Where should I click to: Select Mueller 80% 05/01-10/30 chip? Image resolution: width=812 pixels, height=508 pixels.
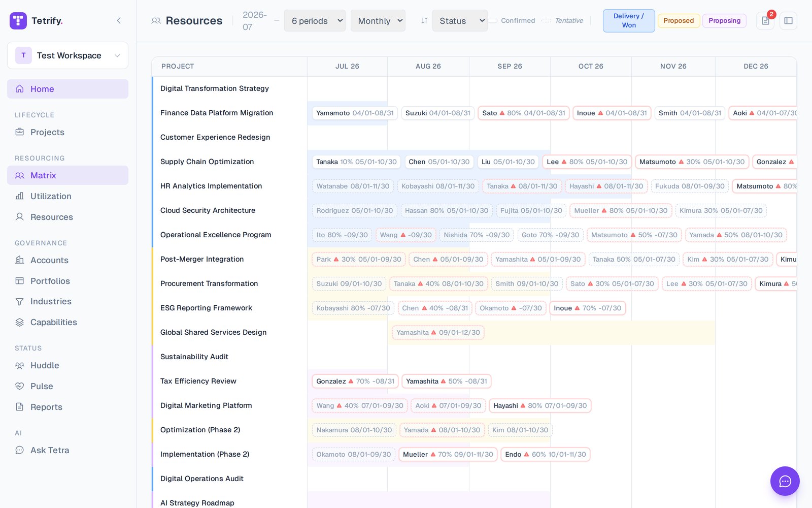tap(621, 210)
